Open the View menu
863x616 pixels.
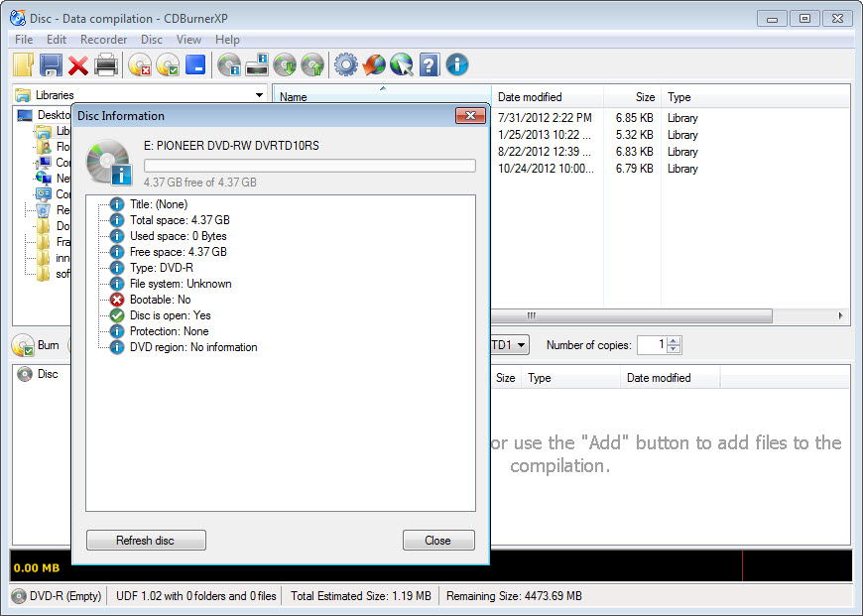(x=188, y=40)
